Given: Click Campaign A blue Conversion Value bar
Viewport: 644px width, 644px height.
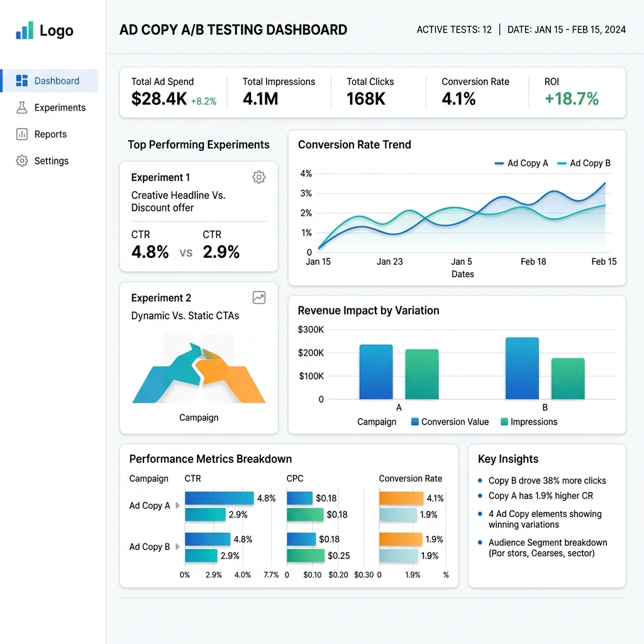Looking at the screenshot, I should coord(376,372).
